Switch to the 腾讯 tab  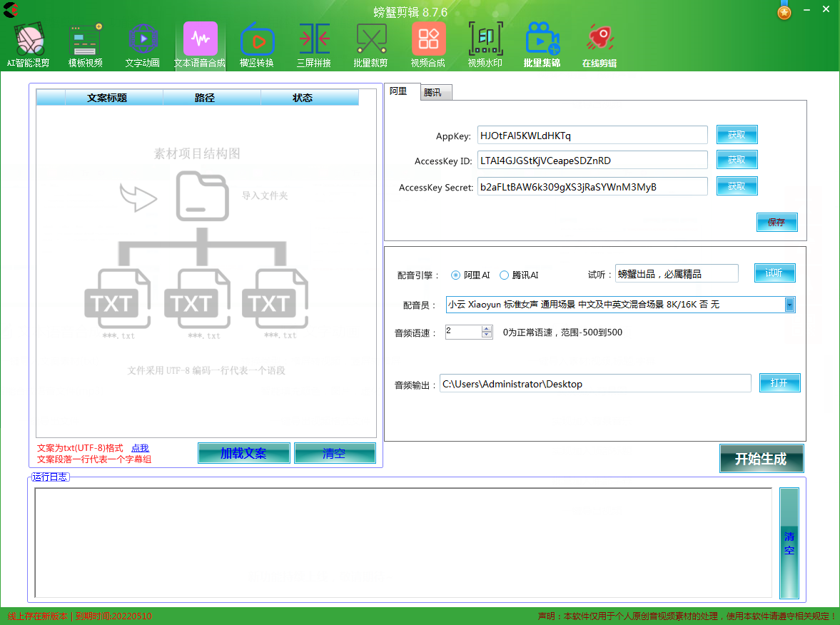432,93
